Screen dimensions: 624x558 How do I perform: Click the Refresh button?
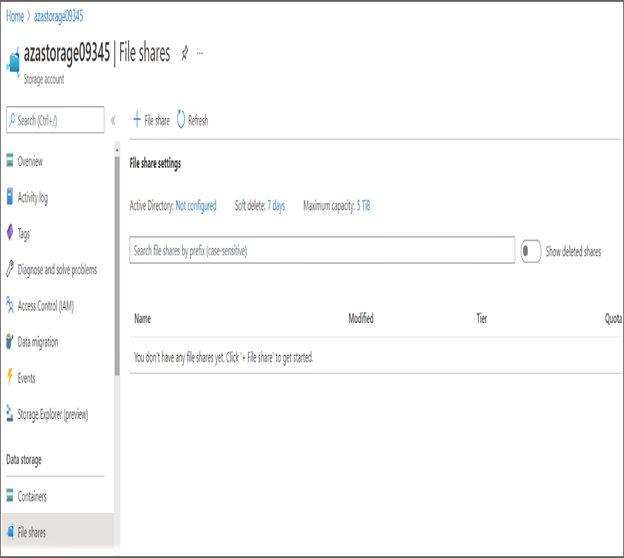[x=192, y=119]
